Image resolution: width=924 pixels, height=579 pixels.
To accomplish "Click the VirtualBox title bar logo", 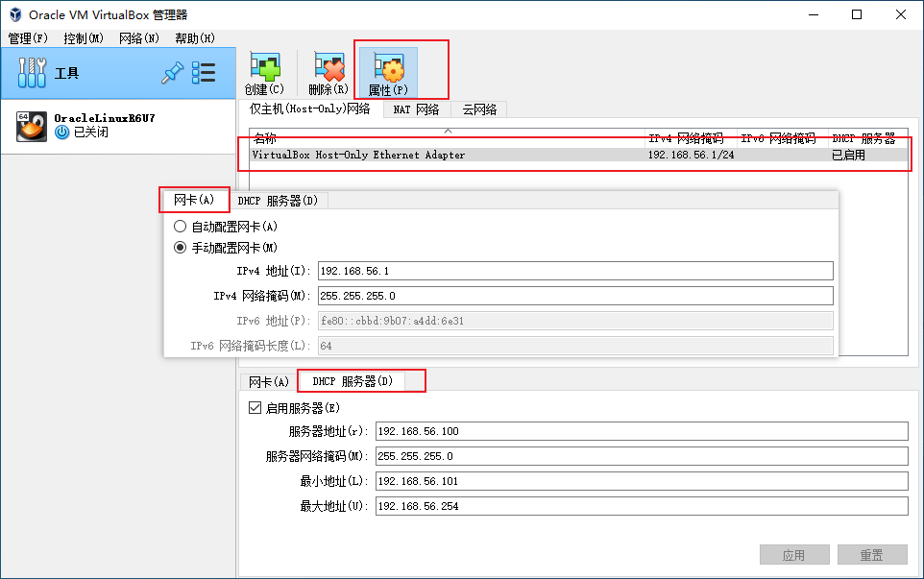I will click(x=14, y=14).
